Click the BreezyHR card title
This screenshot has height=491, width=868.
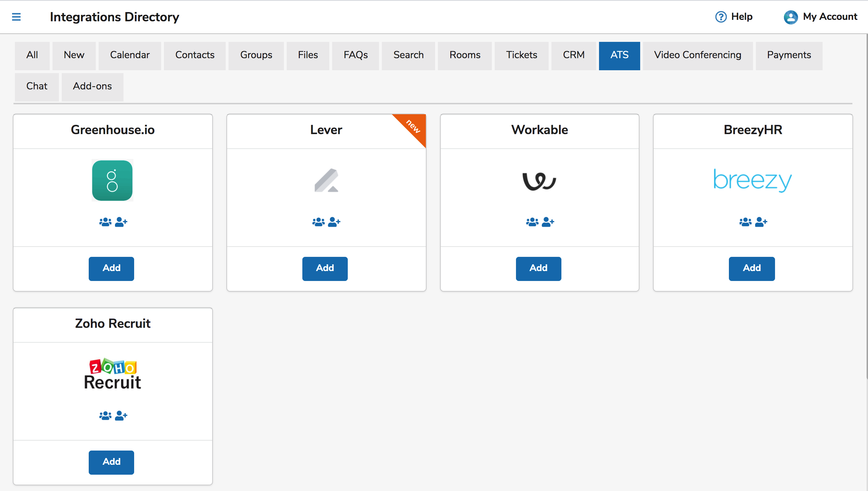click(x=753, y=130)
